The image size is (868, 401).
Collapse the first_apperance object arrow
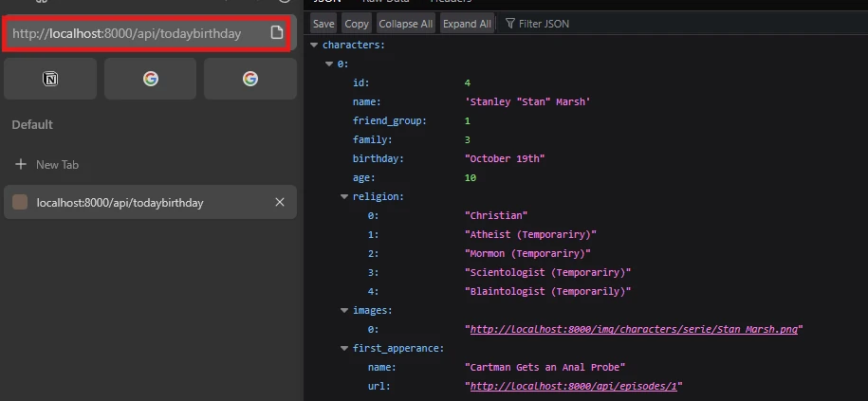pos(344,349)
